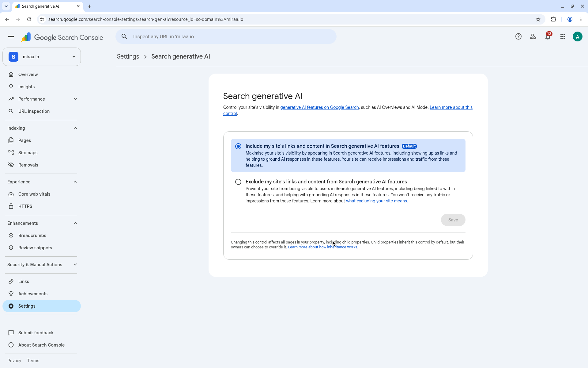Open the Privacy link
The height and width of the screenshot is (368, 588).
14,361
